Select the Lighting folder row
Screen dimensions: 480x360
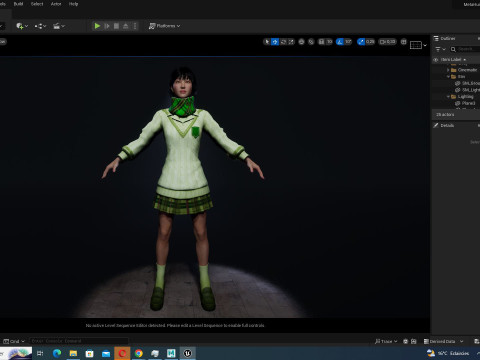456,97
